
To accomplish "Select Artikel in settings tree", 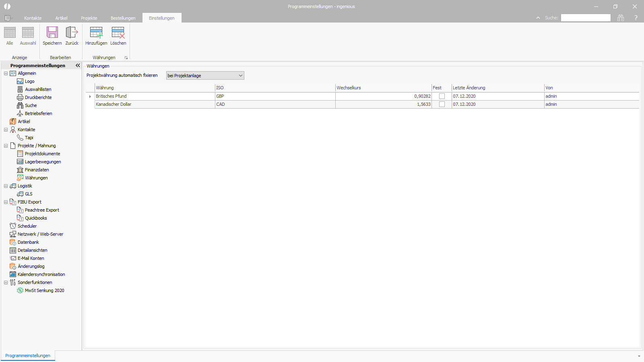I will tap(24, 121).
